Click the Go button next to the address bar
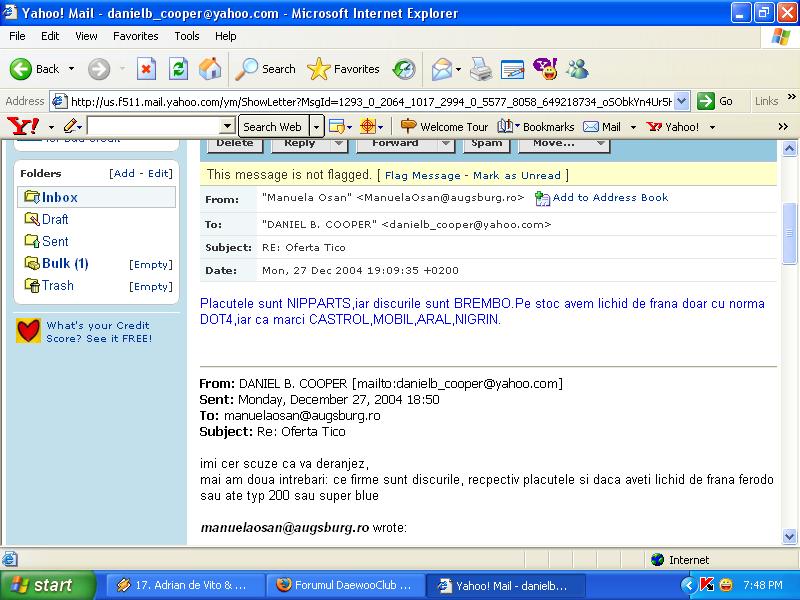The image size is (800, 600). pyautogui.click(x=715, y=101)
